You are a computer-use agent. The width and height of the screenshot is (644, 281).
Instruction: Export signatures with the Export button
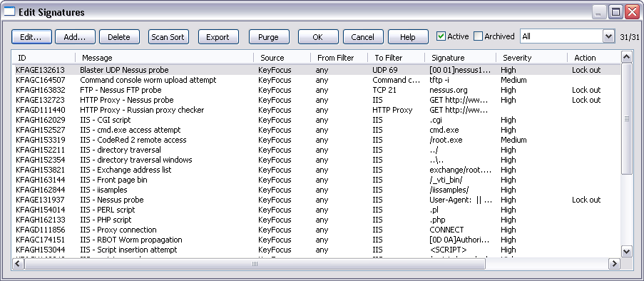[x=218, y=37]
